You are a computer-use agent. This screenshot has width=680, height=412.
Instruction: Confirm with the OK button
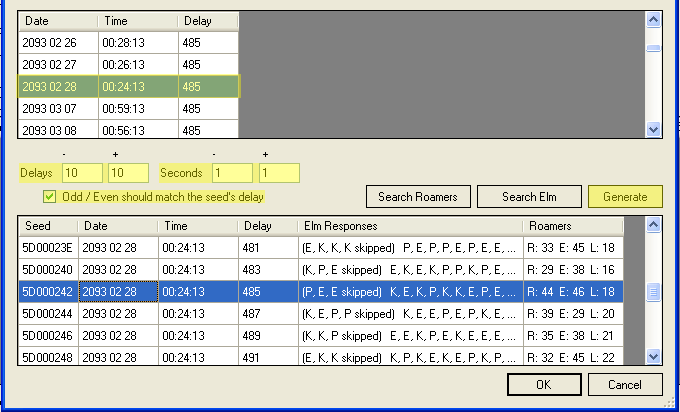(x=543, y=385)
